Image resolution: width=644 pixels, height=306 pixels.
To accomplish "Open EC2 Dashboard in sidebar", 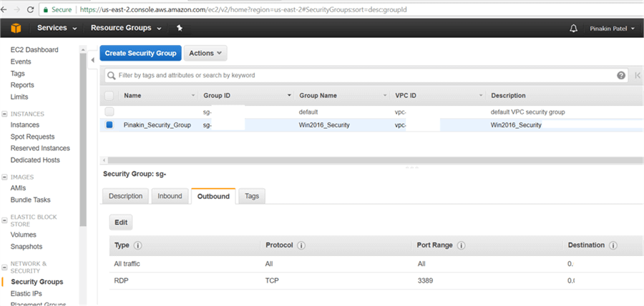I will tap(34, 49).
